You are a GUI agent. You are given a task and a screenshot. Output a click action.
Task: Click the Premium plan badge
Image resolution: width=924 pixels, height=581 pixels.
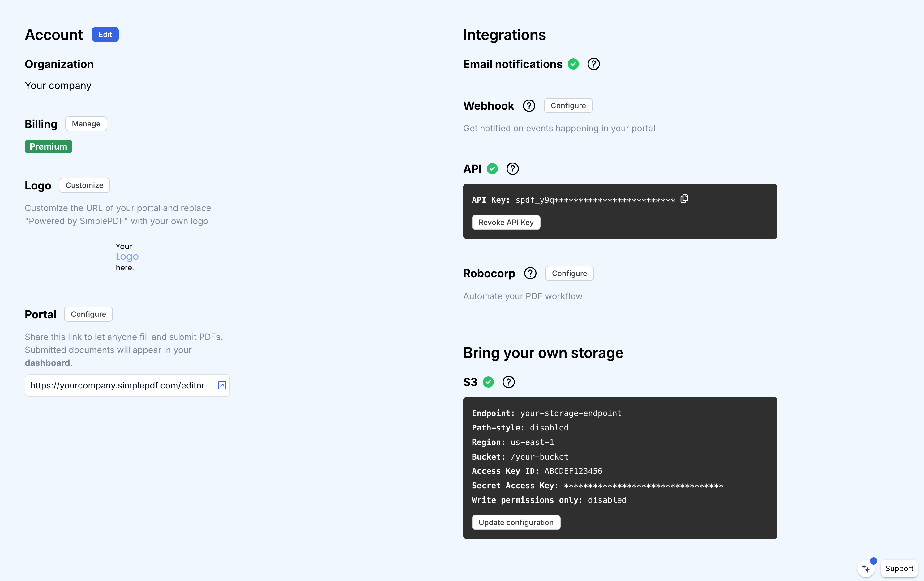click(48, 146)
